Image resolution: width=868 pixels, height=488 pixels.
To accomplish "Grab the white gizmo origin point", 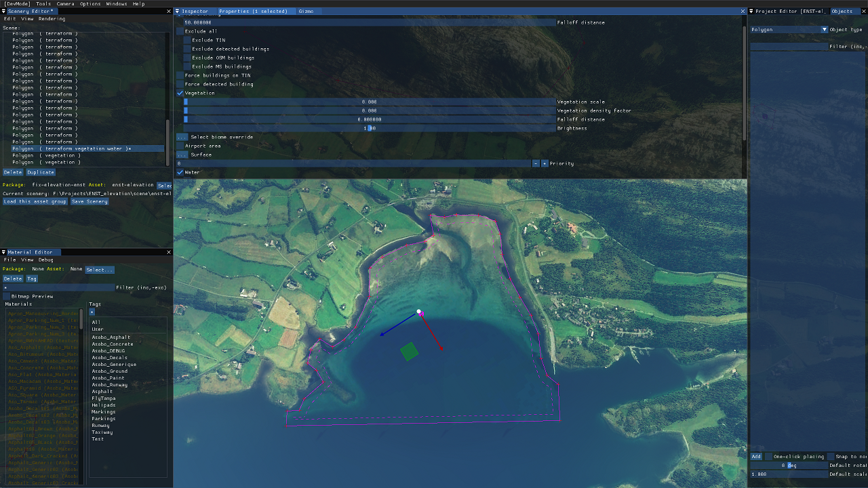I will coord(419,312).
